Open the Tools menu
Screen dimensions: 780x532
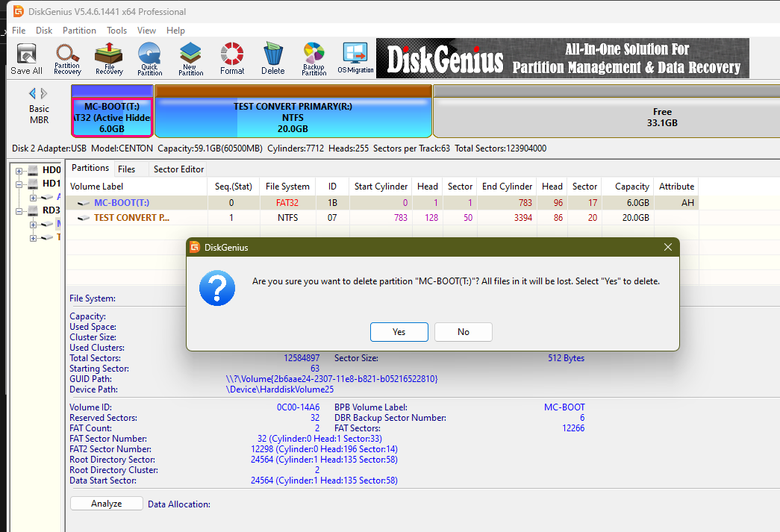point(117,31)
